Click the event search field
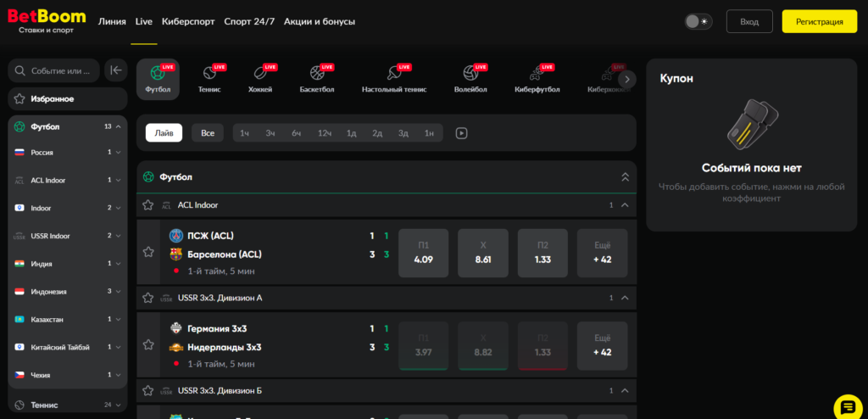 (53, 71)
